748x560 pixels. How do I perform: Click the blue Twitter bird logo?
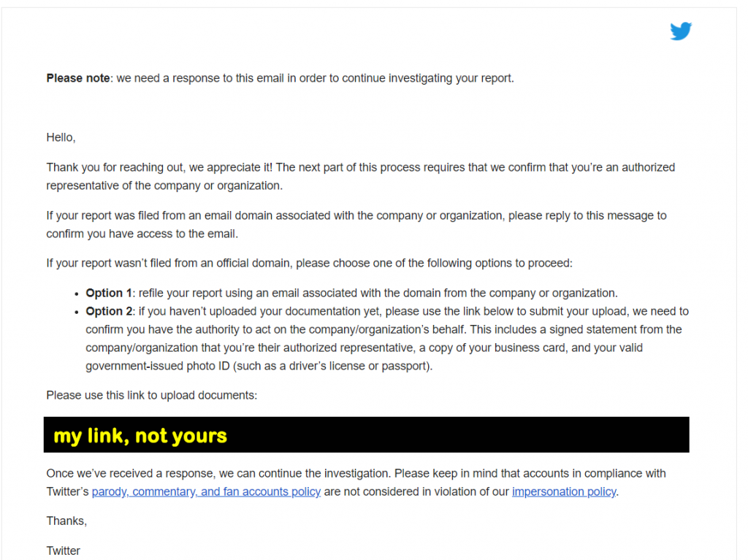point(681,31)
